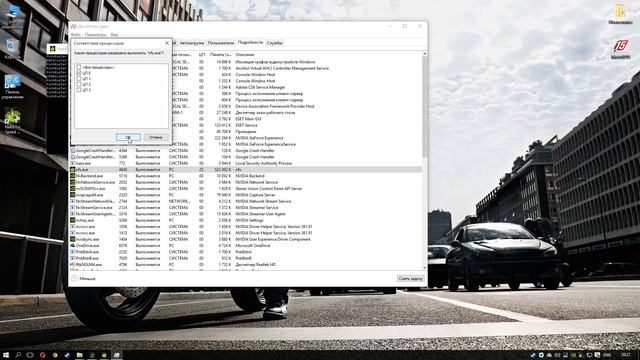Open Task View on the taskbar
This screenshot has height=360, width=640.
[x=30, y=355]
